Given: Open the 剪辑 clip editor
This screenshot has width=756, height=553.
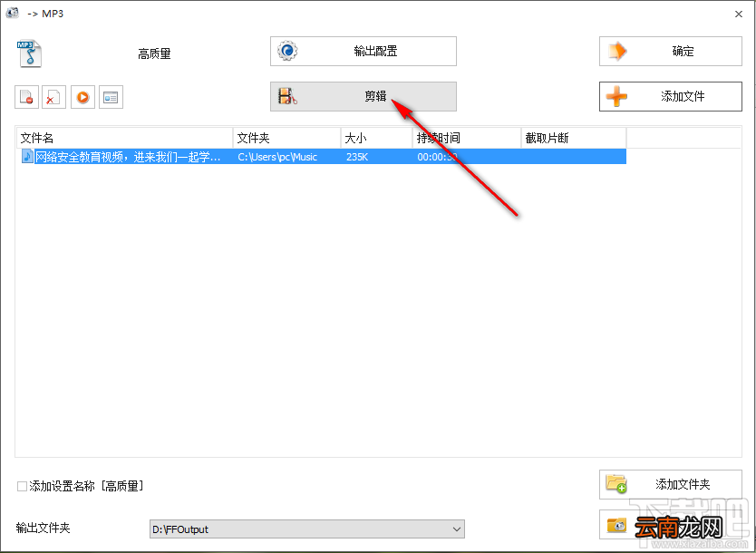Looking at the screenshot, I should [x=363, y=96].
